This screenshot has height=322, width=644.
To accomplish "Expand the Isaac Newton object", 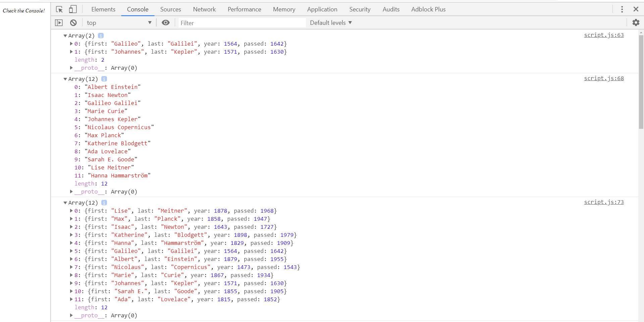I will pos(71,227).
